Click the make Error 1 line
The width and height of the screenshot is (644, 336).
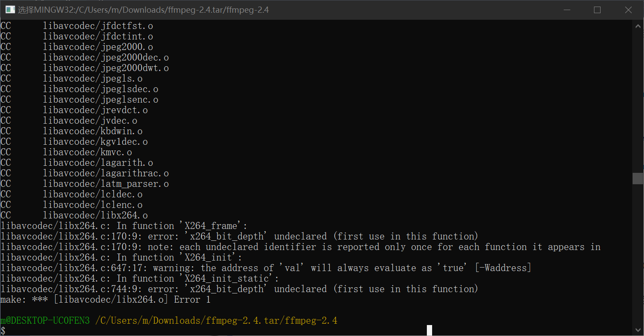click(105, 300)
